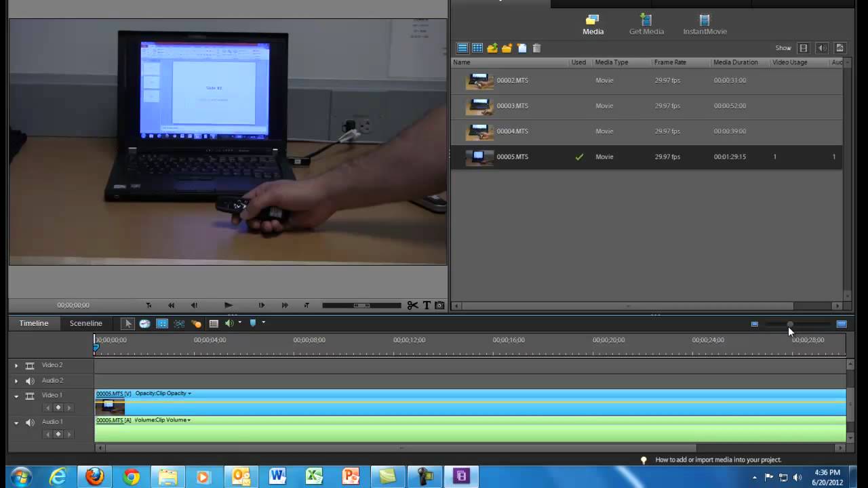868x488 pixels.
Task: Click the Play button in monitor
Action: [229, 306]
